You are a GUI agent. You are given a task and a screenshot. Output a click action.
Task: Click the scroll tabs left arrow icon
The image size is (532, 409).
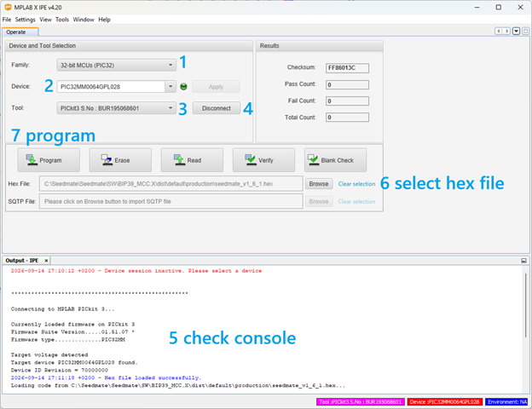499,32
